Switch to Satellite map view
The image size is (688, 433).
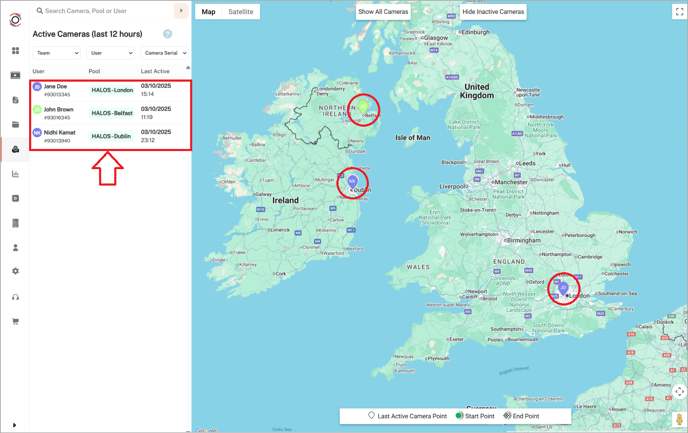241,12
